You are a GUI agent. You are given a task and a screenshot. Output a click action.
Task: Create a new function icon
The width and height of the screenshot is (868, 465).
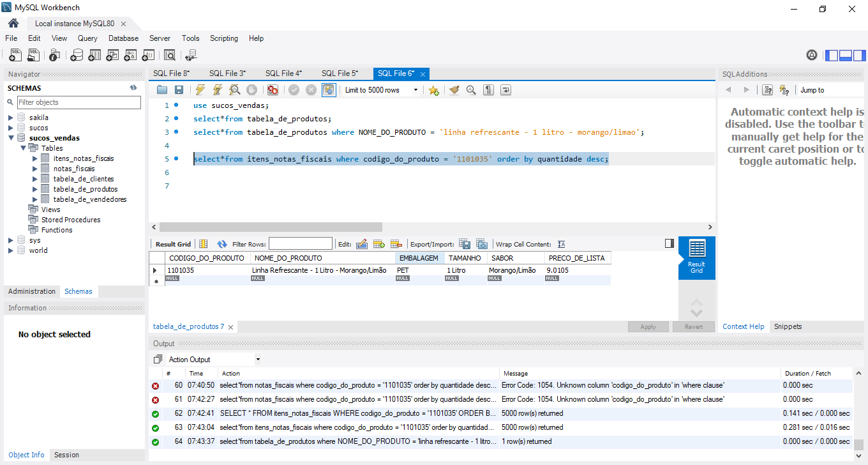pos(149,55)
